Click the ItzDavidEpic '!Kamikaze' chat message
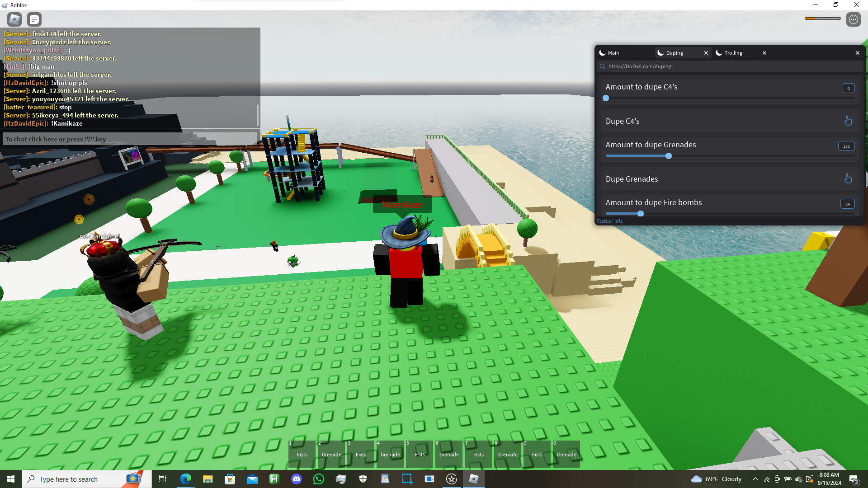 tap(43, 123)
